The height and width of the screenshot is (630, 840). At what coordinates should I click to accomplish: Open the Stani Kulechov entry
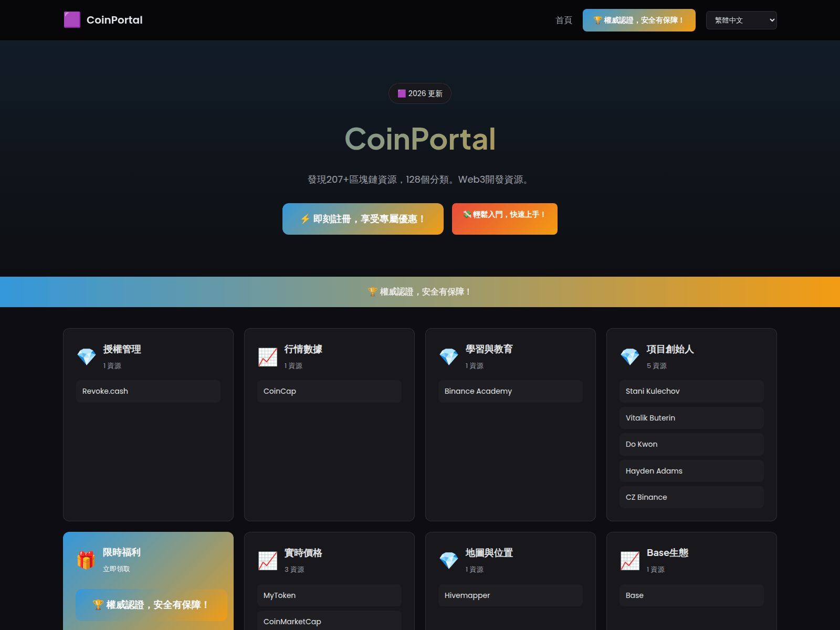[691, 391]
